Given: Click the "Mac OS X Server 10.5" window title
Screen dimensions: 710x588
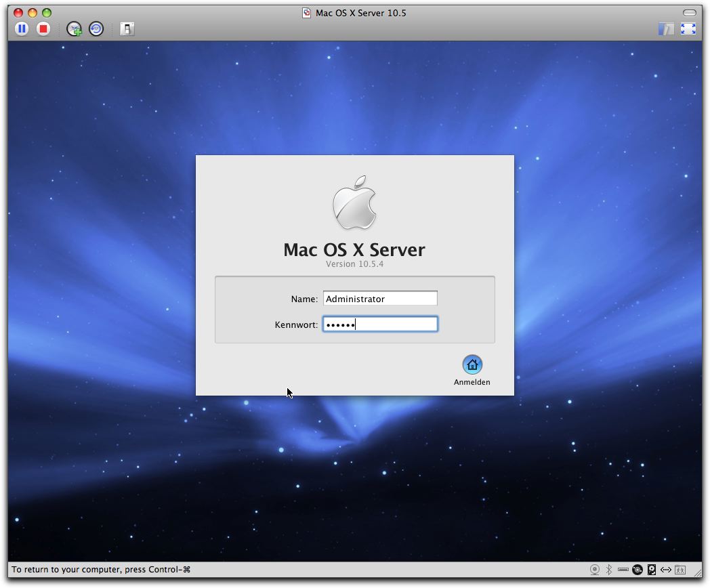Looking at the screenshot, I should (361, 13).
